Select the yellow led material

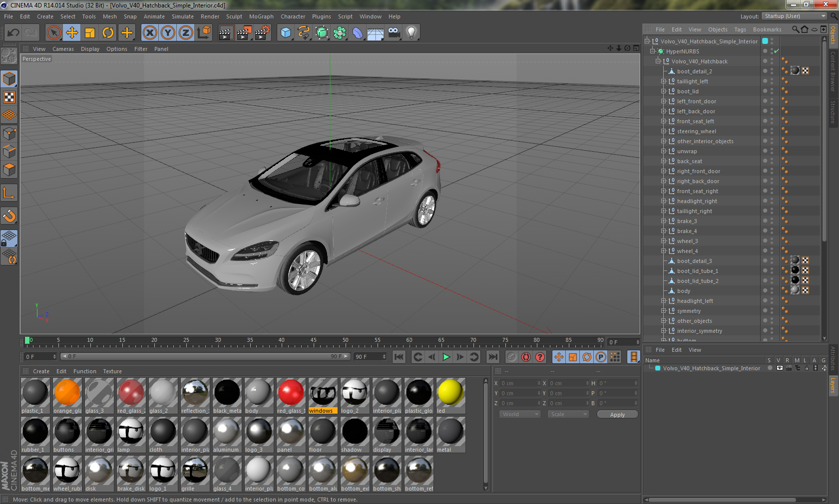[x=450, y=396]
